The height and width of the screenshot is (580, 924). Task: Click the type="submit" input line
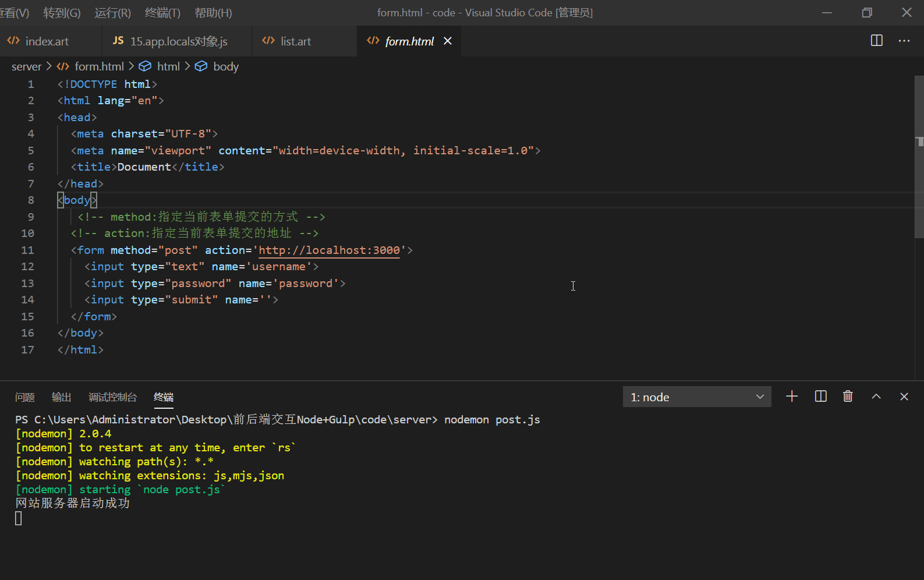tap(182, 300)
